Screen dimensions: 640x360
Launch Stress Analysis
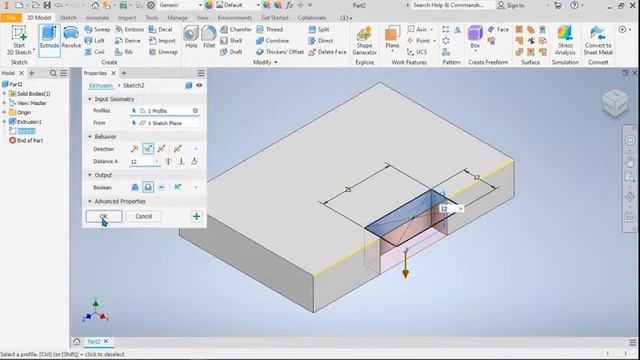[565, 40]
